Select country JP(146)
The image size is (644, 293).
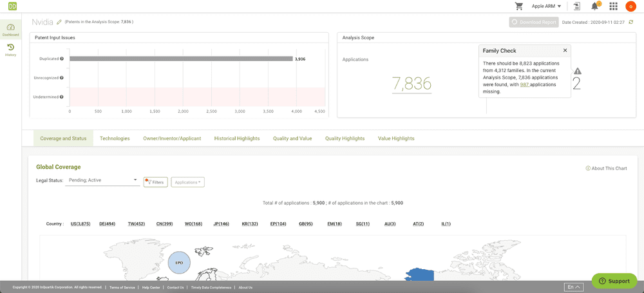[222, 224]
